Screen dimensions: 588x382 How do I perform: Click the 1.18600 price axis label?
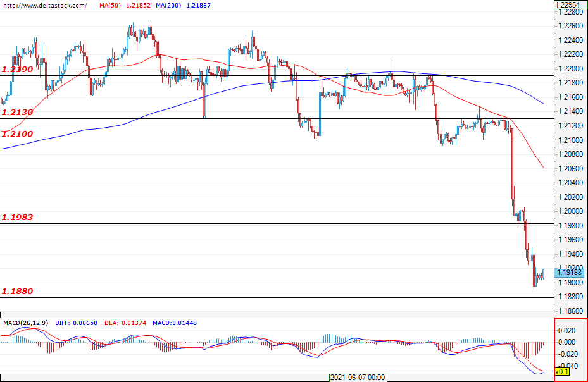coord(571,311)
